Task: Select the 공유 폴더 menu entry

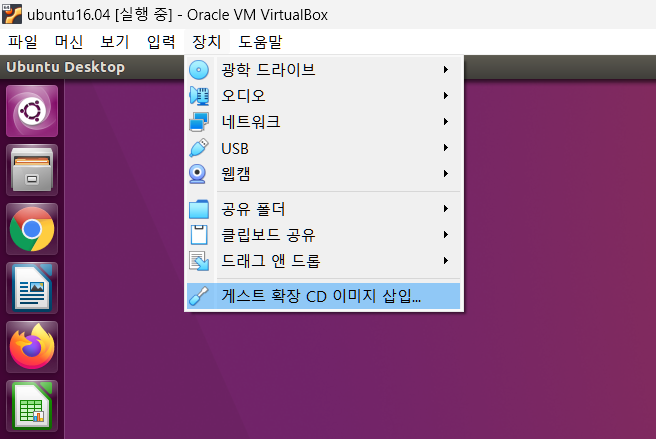Action: click(323, 208)
